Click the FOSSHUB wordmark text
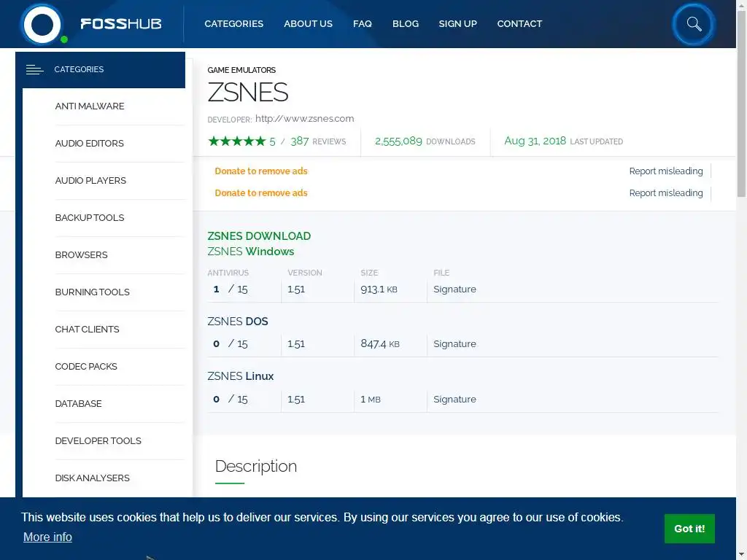 click(x=121, y=24)
